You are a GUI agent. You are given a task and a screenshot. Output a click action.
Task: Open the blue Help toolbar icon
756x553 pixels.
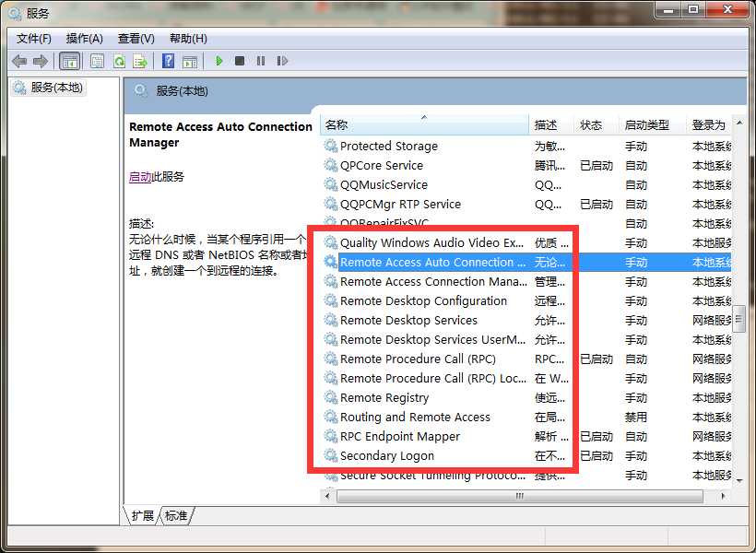pyautogui.click(x=169, y=61)
